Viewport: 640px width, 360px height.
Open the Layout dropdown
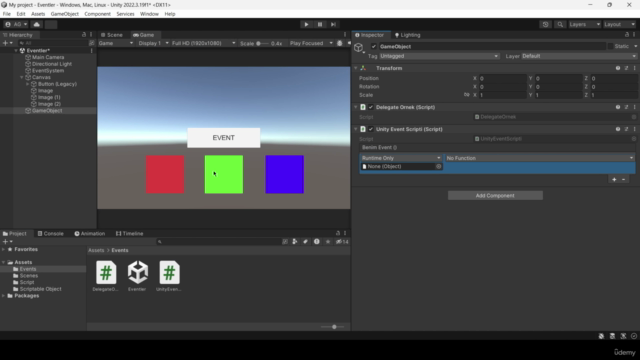tap(619, 24)
